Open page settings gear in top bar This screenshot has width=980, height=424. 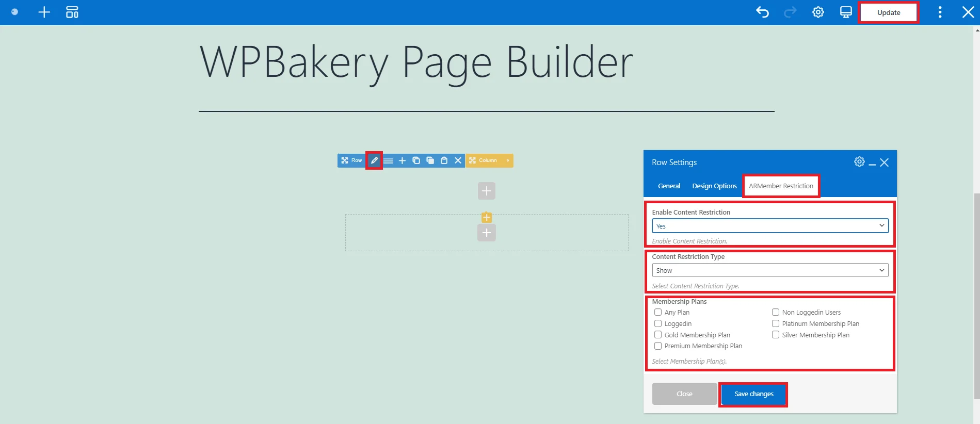818,12
